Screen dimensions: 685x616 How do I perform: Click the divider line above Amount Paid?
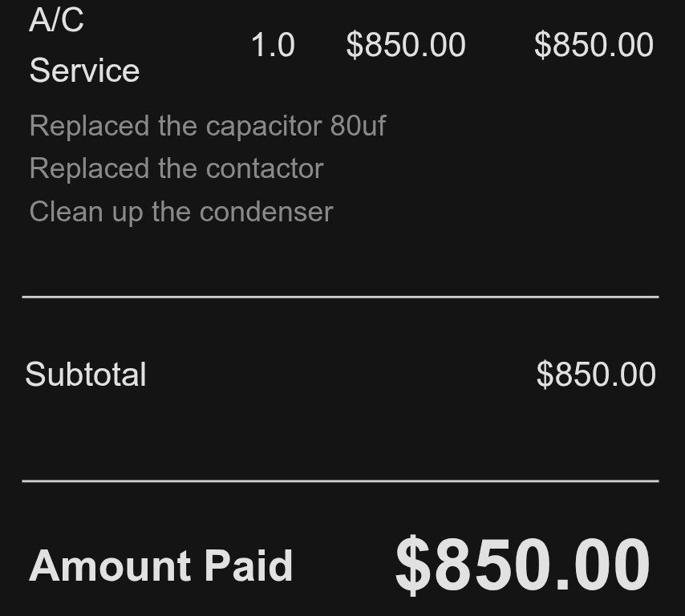point(340,481)
